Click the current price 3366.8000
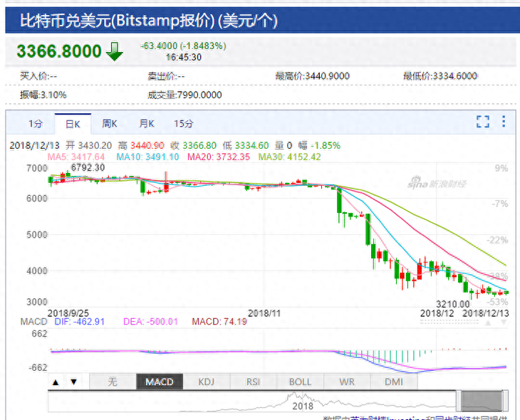Screen dimensions: 520x420 coord(59,51)
